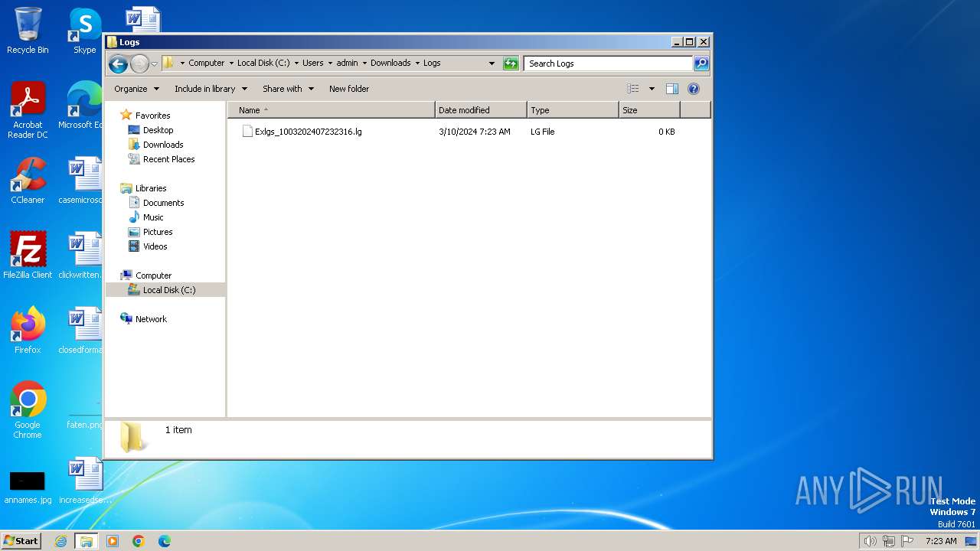
Task: Sort by the Name column header
Action: 331,110
